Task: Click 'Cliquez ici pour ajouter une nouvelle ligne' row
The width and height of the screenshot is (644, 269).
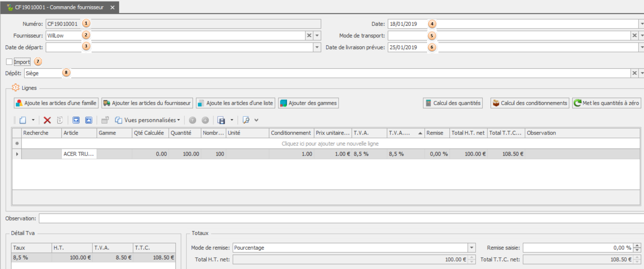Action: click(330, 143)
